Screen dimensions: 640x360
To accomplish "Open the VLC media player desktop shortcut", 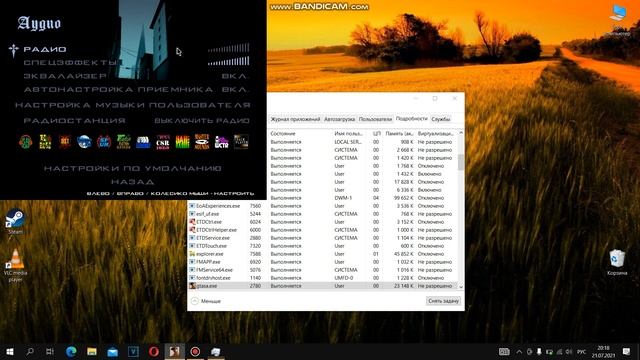I will coord(16,265).
